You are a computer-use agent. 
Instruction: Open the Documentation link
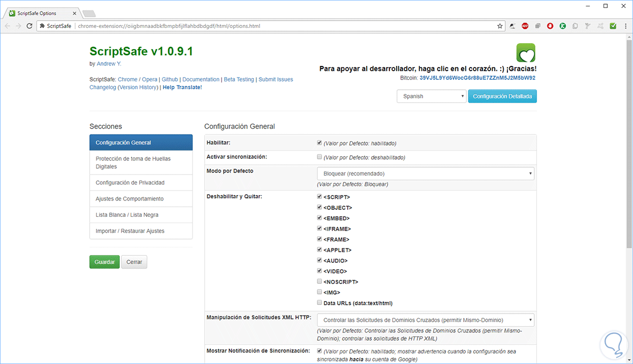click(201, 79)
